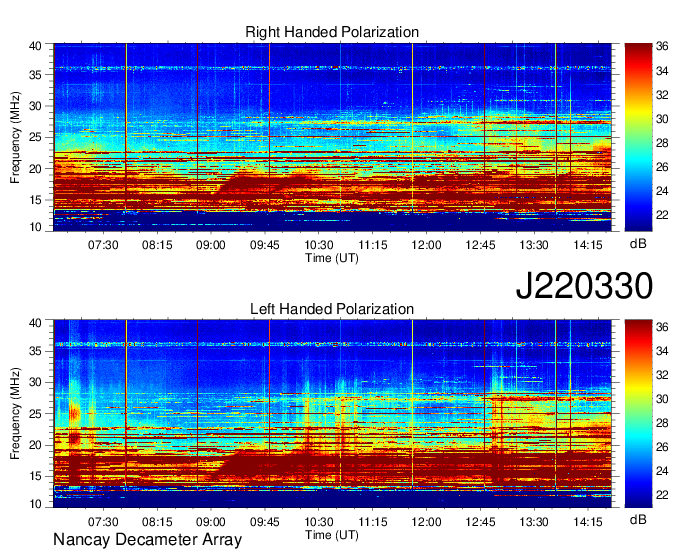Click the "10" frequency tick on the Right Handed plot
680x552 pixels.
[x=35, y=227]
